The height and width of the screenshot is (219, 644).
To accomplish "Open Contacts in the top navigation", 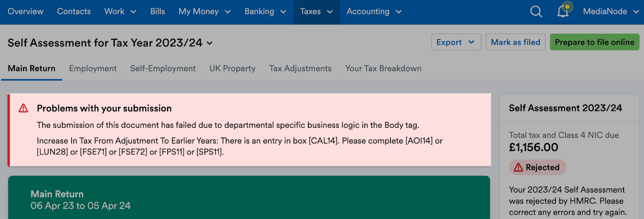I will [74, 12].
